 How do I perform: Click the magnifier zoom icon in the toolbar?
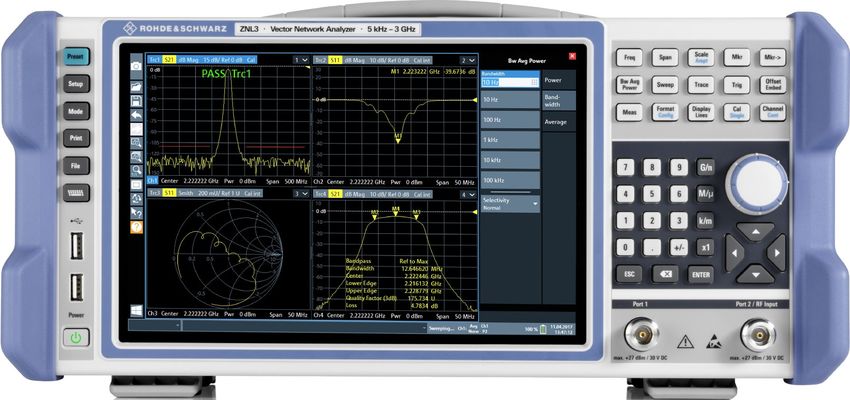136,171
